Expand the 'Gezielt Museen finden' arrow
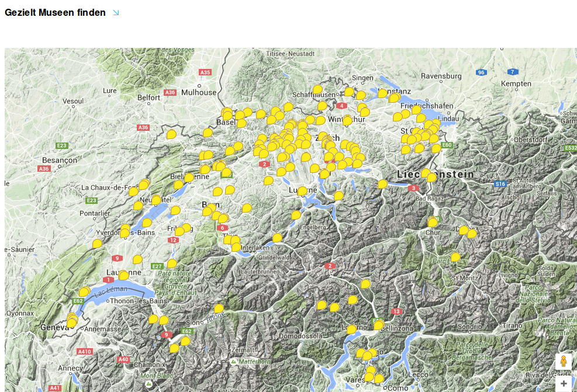The image size is (577, 392). tap(116, 12)
